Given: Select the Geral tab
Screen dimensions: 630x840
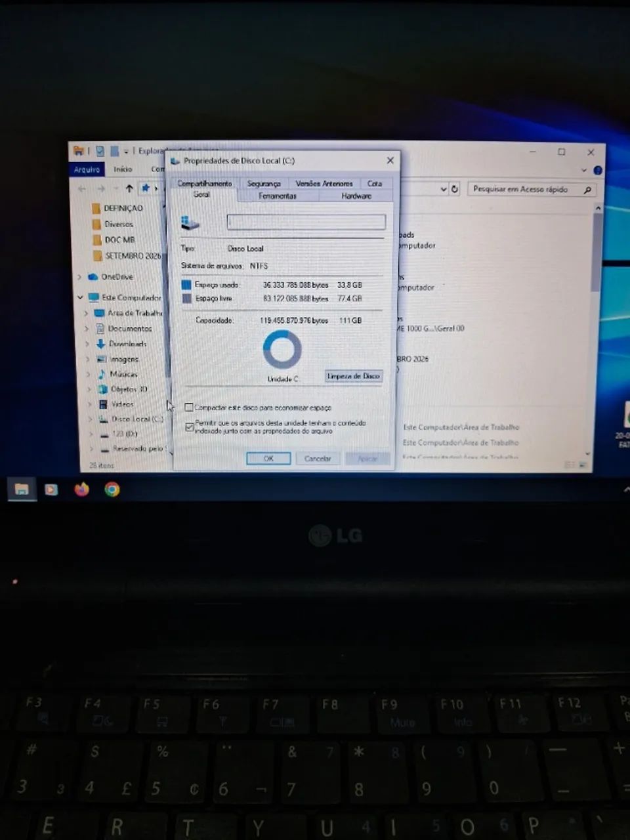Looking at the screenshot, I should point(201,195).
